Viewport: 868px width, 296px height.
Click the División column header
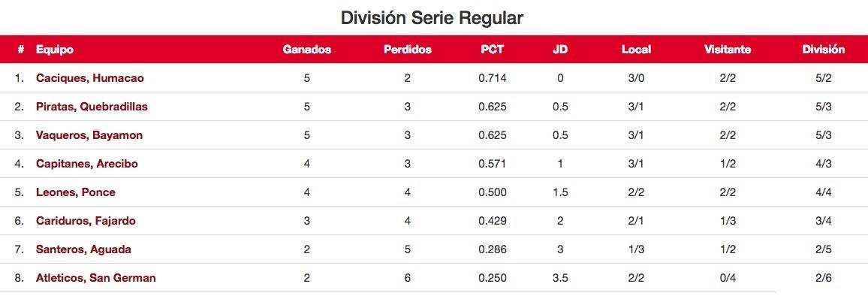[823, 50]
